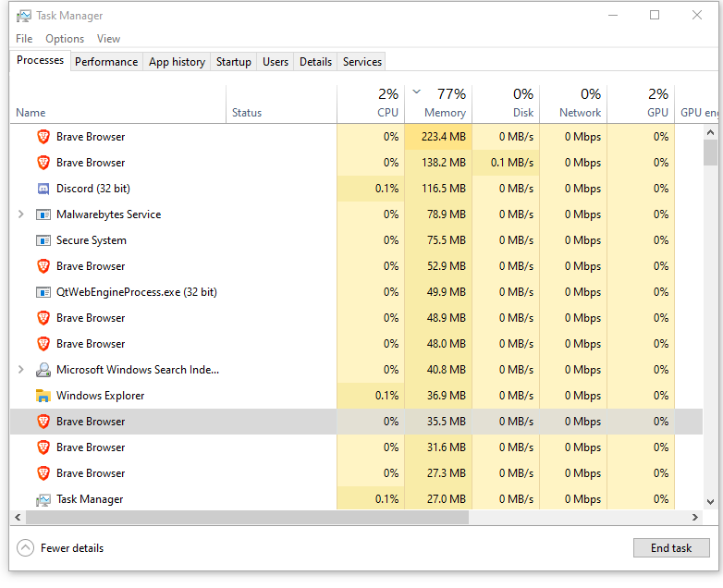Switch to the Services tab
Viewport: 723px width, 588px height.
[361, 62]
